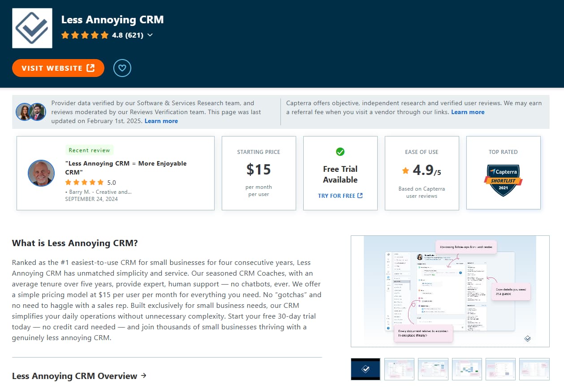Screen dimensions: 564x392
Task: Click the header star rating next to 4.8
Action: coord(85,35)
